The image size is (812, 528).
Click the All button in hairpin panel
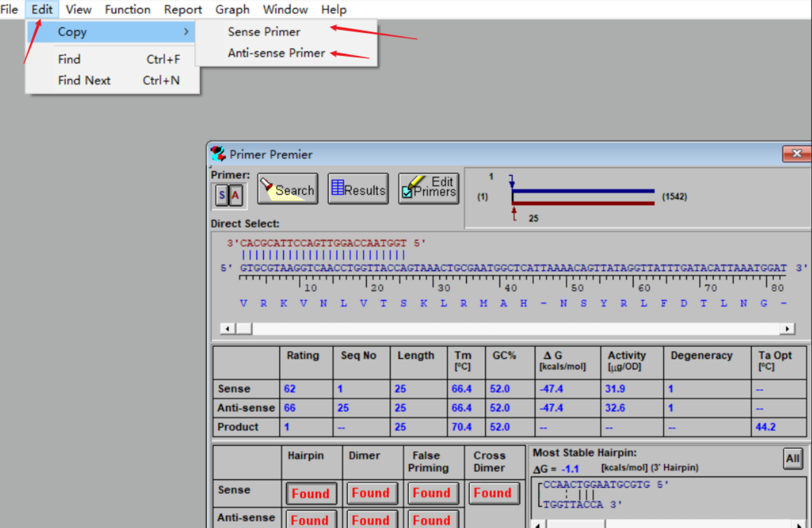pyautogui.click(x=793, y=458)
